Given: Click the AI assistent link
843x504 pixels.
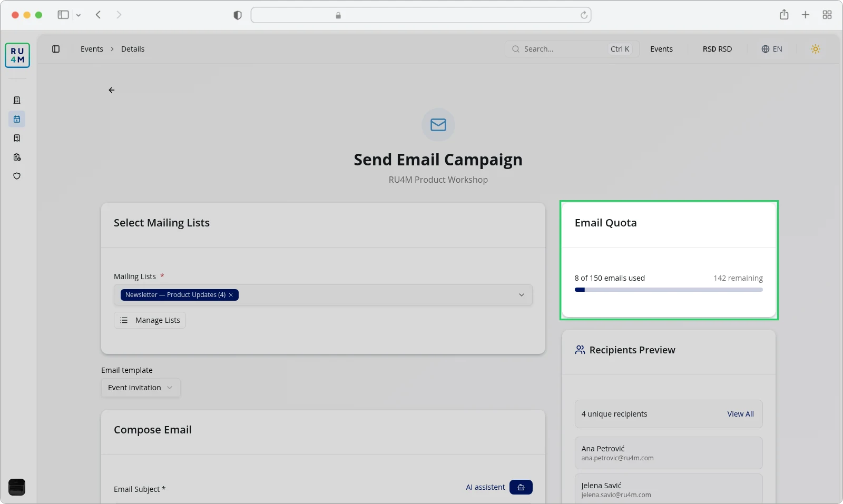Looking at the screenshot, I should point(485,487).
